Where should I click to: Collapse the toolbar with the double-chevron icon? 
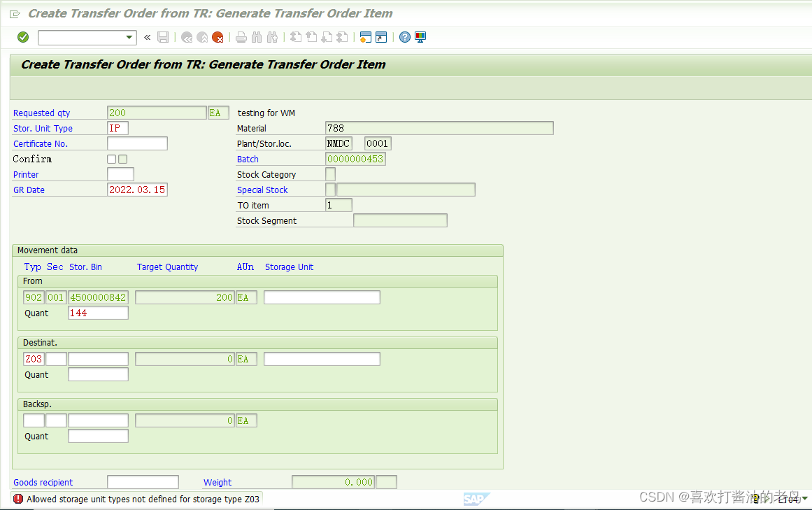coord(146,37)
